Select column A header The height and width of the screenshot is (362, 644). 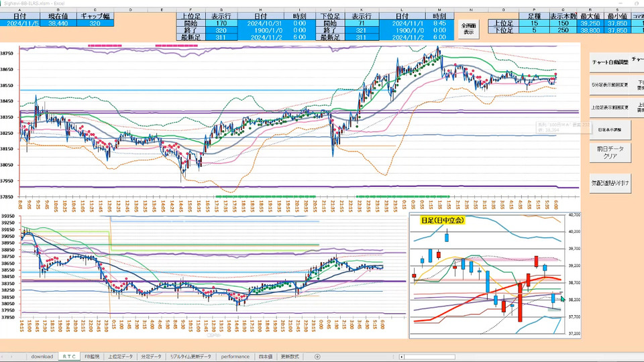[19, 9]
